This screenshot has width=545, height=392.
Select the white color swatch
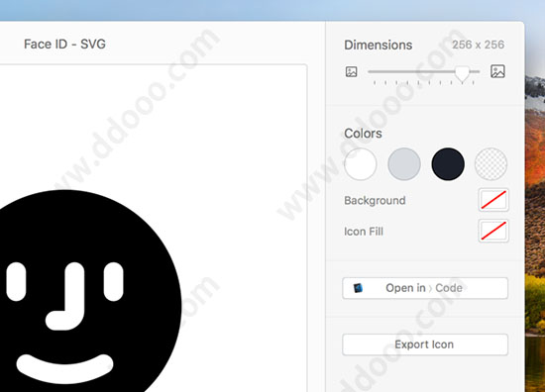click(360, 164)
